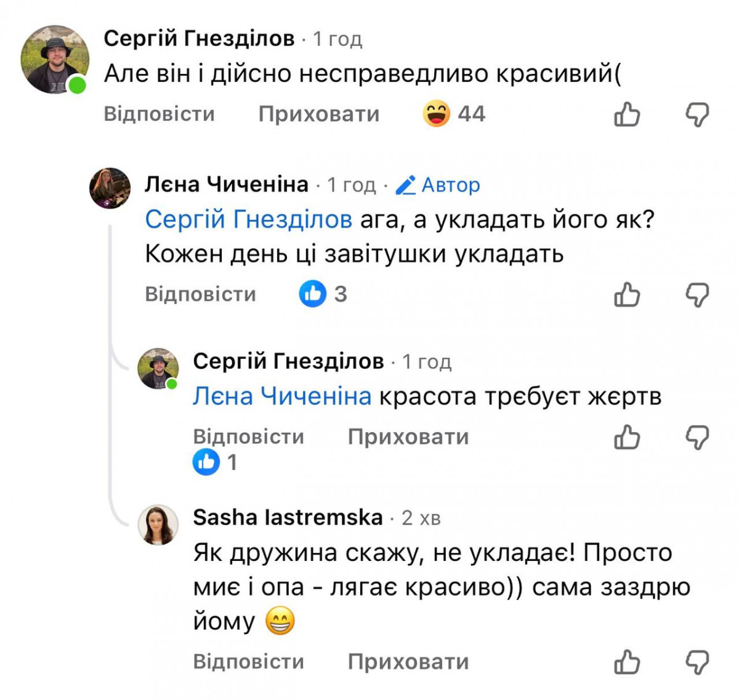Thumbs down Sasha Iastremska's comment

click(x=697, y=662)
